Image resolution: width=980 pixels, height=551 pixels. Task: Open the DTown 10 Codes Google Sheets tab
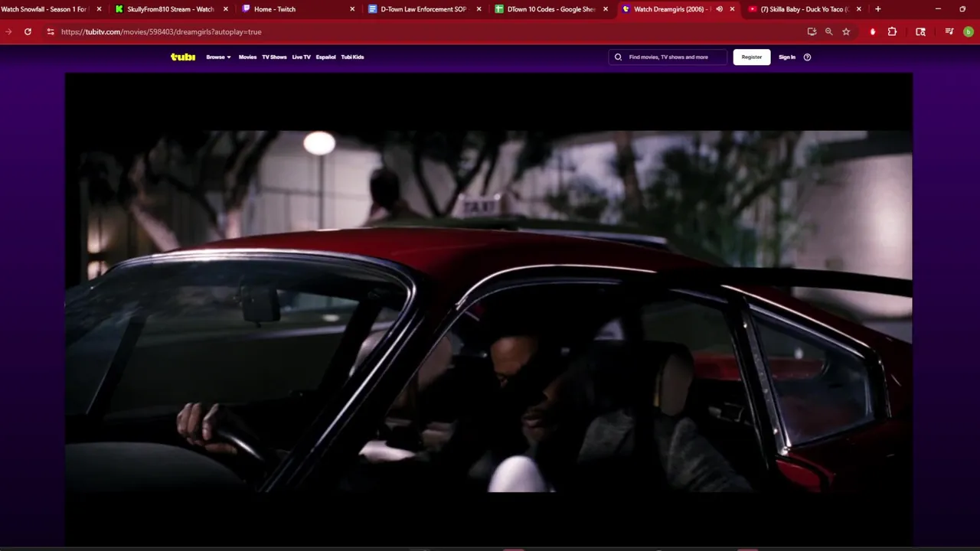pyautogui.click(x=550, y=9)
